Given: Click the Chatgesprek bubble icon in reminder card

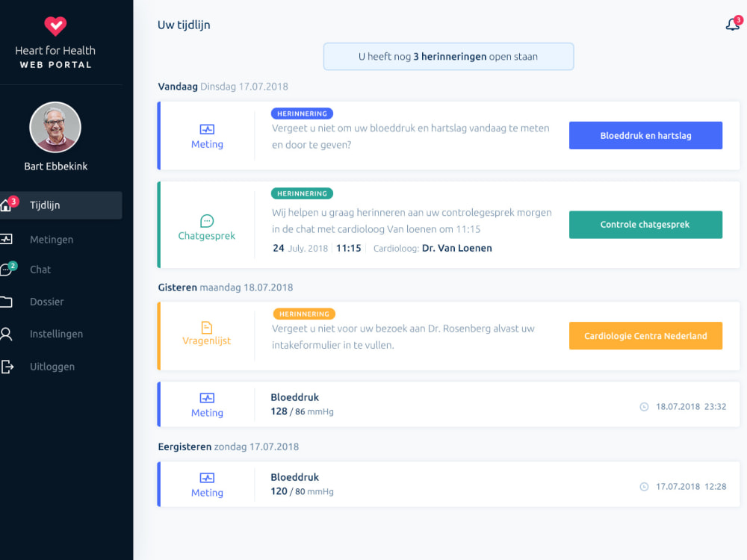Looking at the screenshot, I should click(207, 221).
